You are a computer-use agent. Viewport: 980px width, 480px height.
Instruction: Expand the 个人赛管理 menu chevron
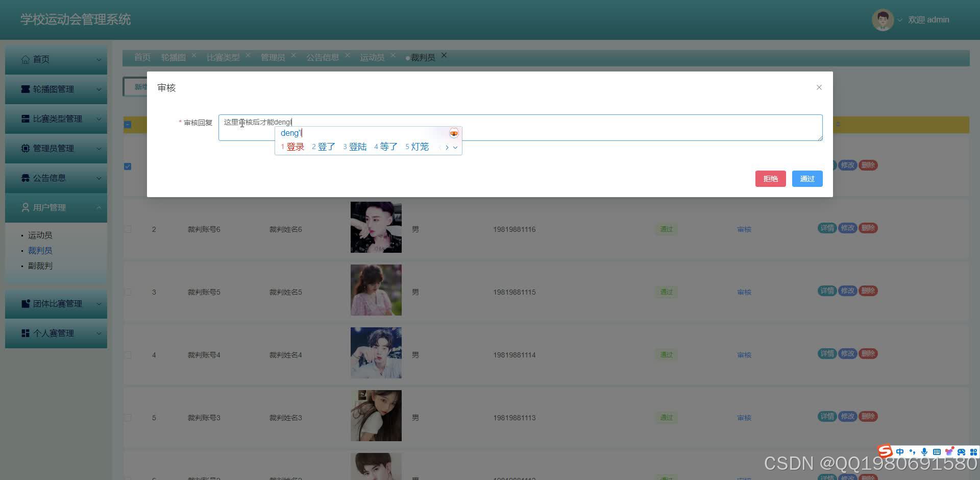tap(99, 333)
